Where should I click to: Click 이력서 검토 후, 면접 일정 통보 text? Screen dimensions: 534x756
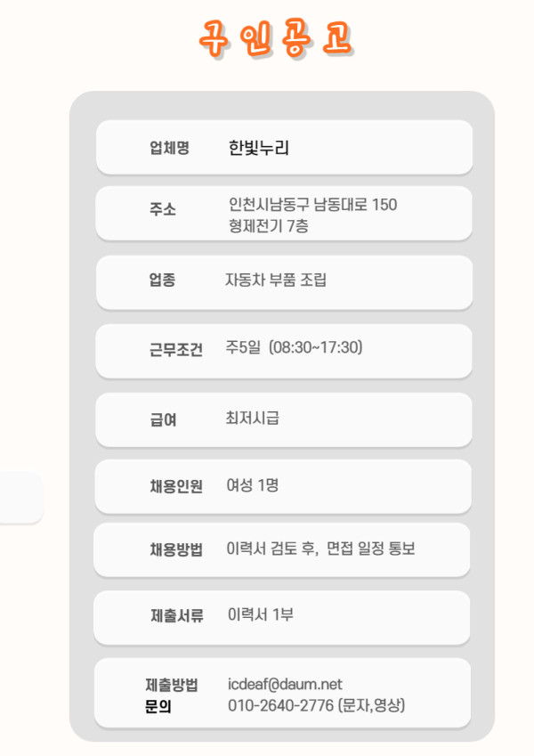pos(320,549)
